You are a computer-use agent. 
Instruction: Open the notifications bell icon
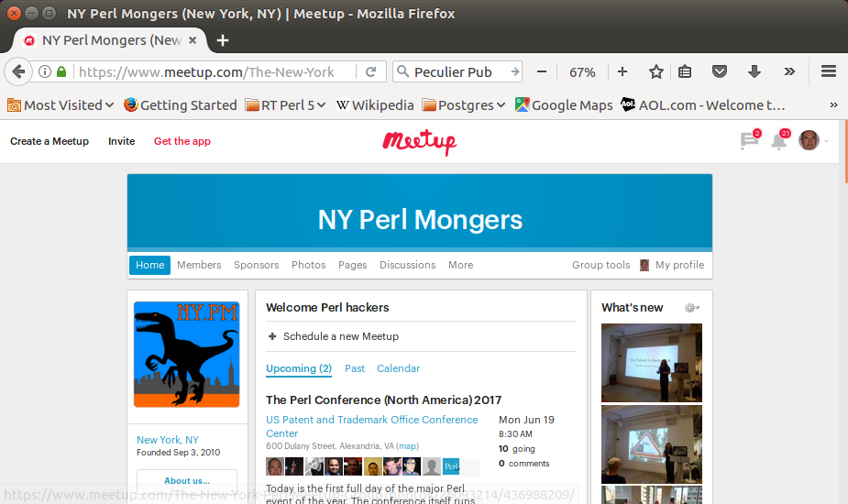click(780, 140)
